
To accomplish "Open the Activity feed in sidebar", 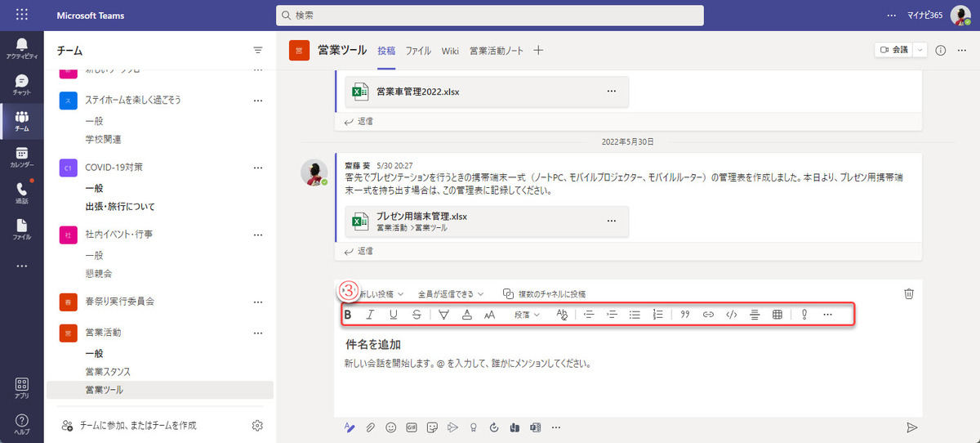I will coord(21,48).
